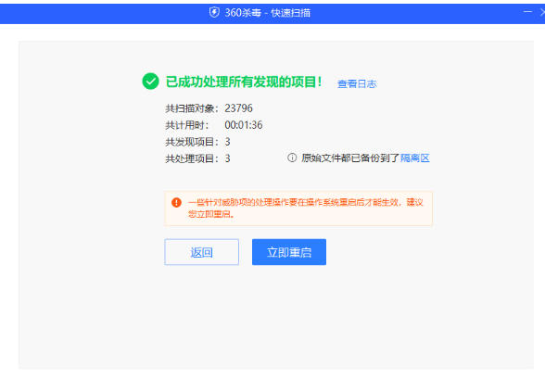Click the info icon beside 原始文件 text
545x392 pixels.
(292, 158)
